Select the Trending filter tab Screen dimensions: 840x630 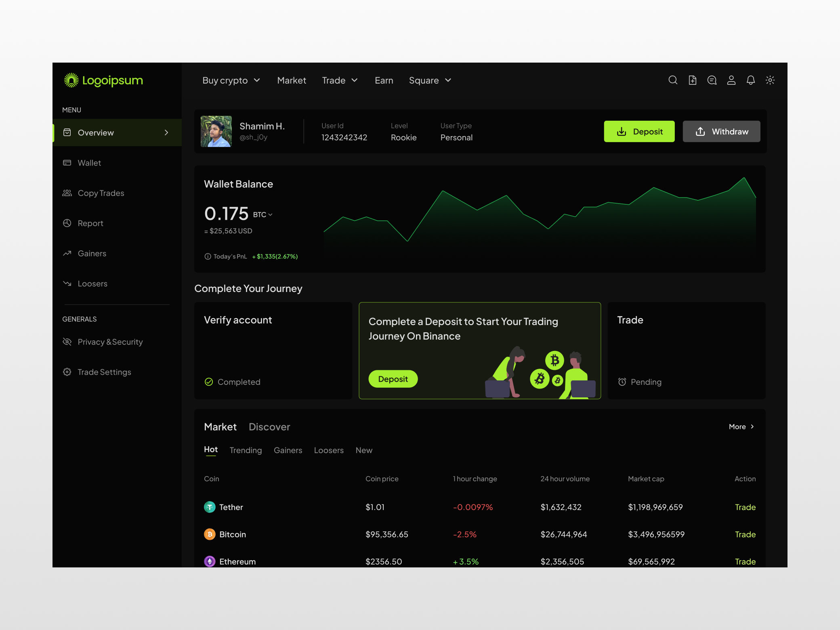point(246,450)
